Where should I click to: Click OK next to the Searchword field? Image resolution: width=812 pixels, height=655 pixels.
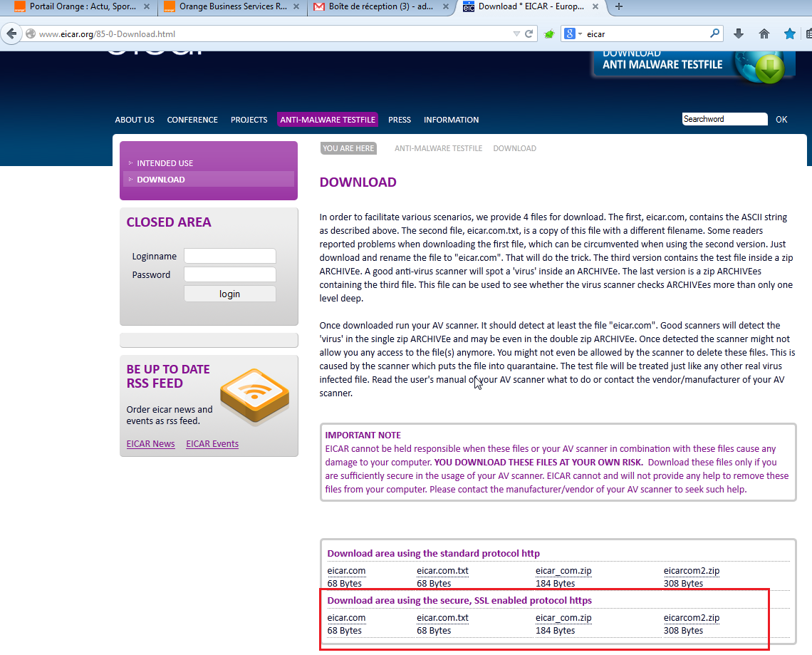click(781, 119)
